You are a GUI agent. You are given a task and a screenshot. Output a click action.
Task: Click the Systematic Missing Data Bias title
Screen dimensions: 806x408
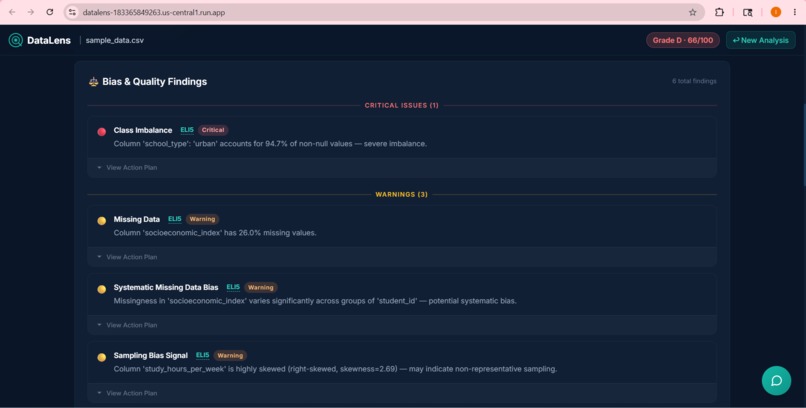(x=166, y=287)
